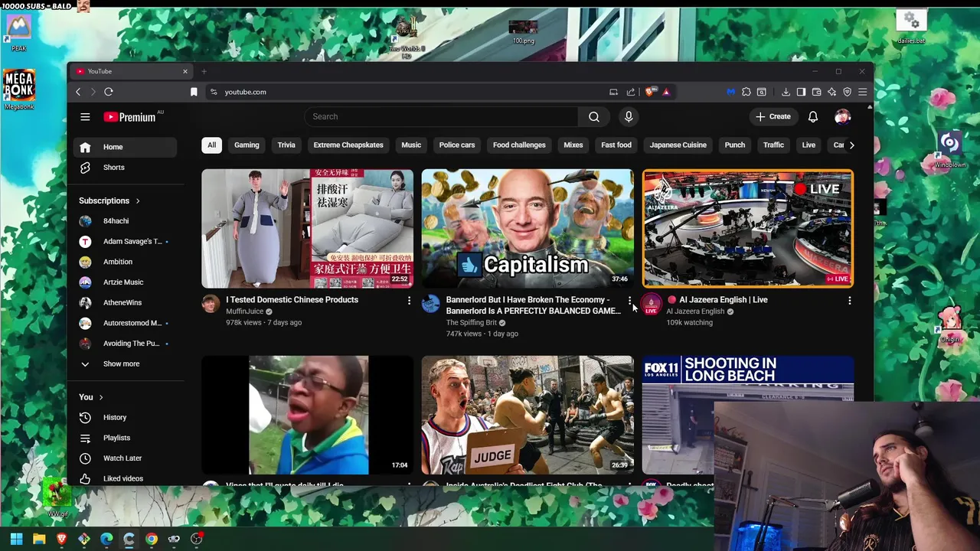Viewport: 980px width, 551px height.
Task: Click the Create button
Action: pyautogui.click(x=773, y=116)
